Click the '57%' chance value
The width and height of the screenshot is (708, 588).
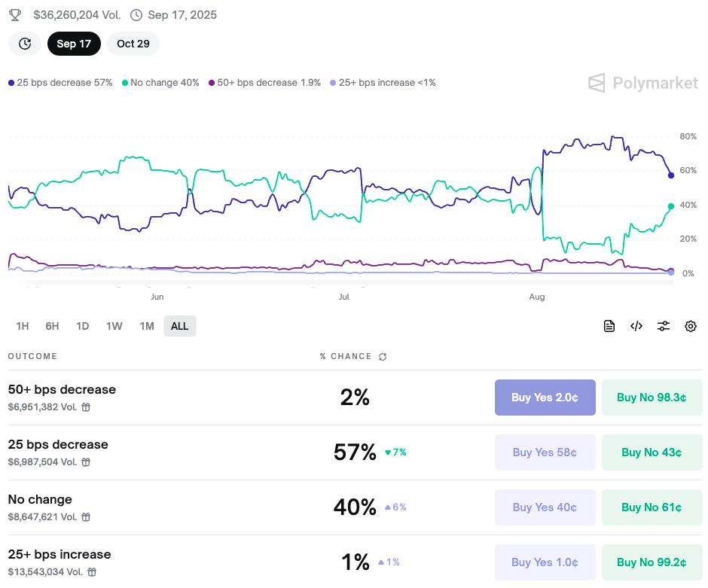click(355, 452)
